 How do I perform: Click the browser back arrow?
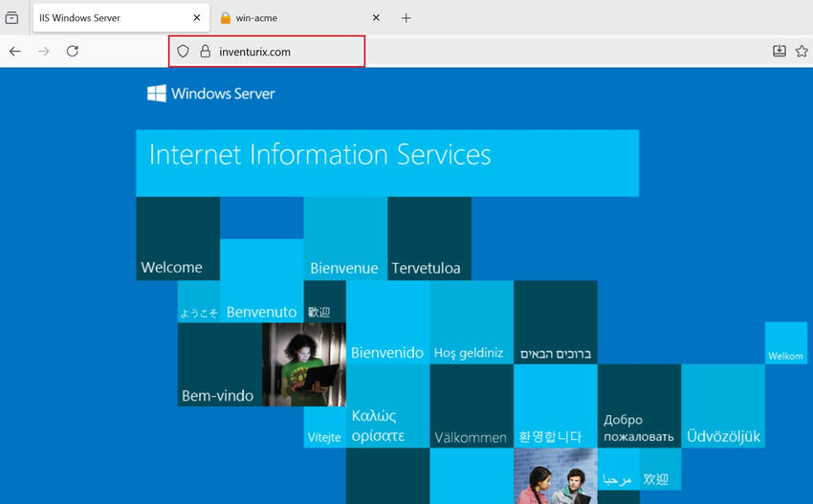click(x=15, y=52)
